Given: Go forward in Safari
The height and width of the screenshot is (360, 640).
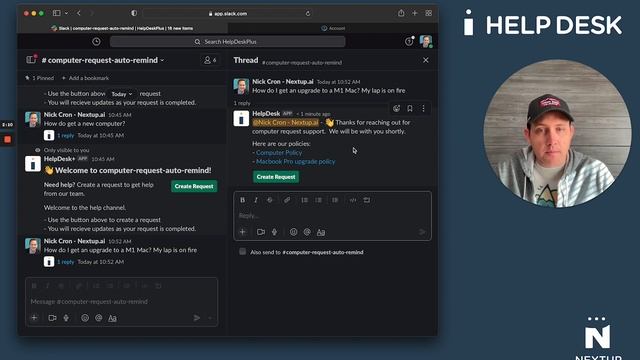Looking at the screenshot, I should coord(92,13).
